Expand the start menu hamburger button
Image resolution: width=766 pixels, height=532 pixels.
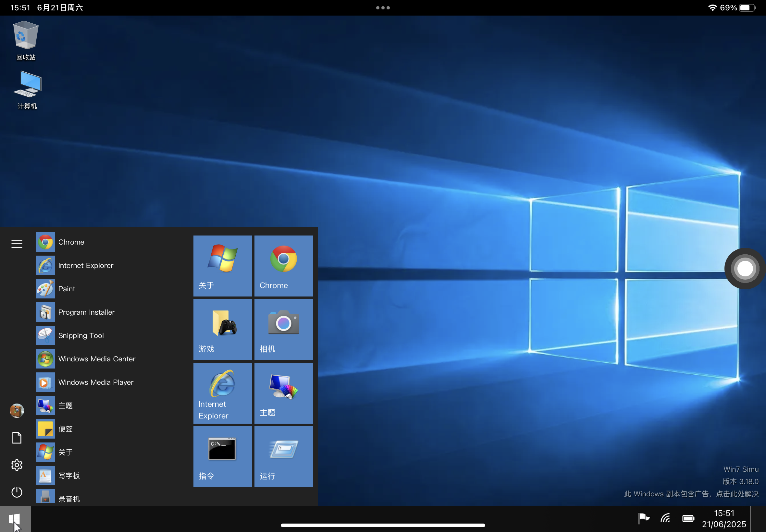click(x=17, y=244)
